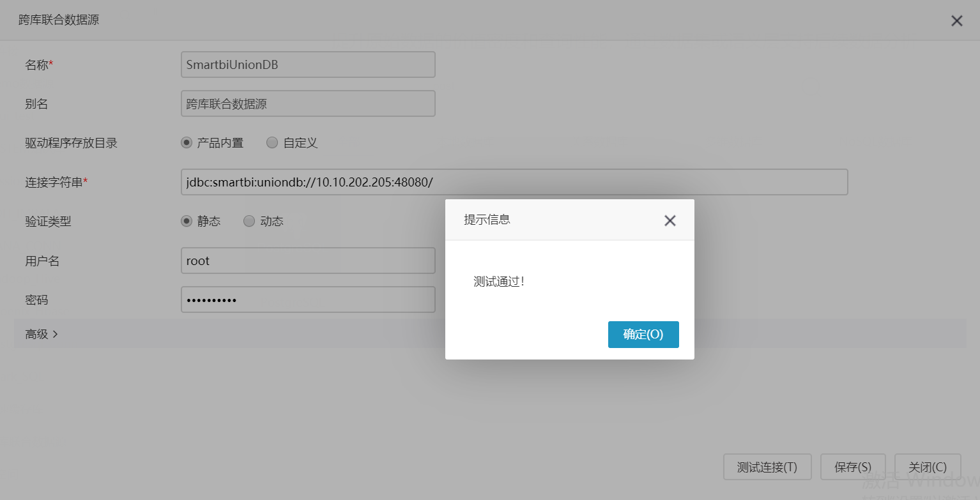Click the 密码 password field
The image size is (980, 500).
pyautogui.click(x=308, y=299)
